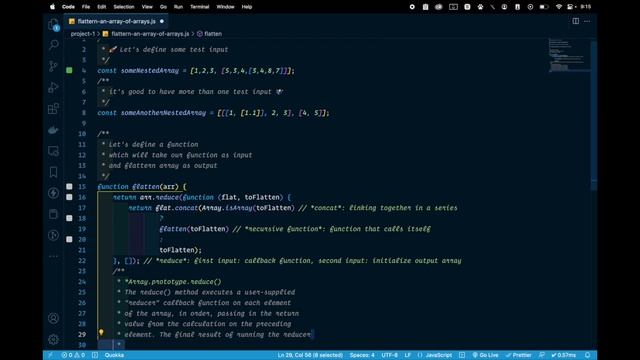
Task: Click breadcrumb project-1
Action: [82, 34]
